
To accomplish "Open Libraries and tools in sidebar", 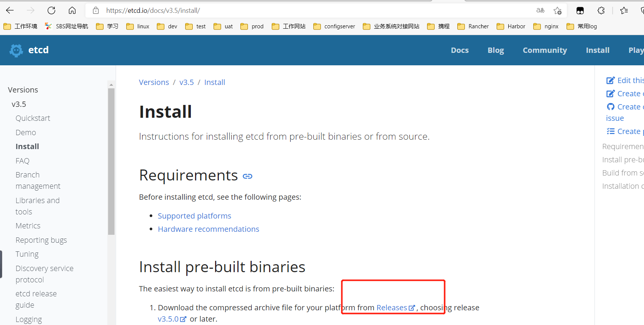I will pyautogui.click(x=37, y=206).
